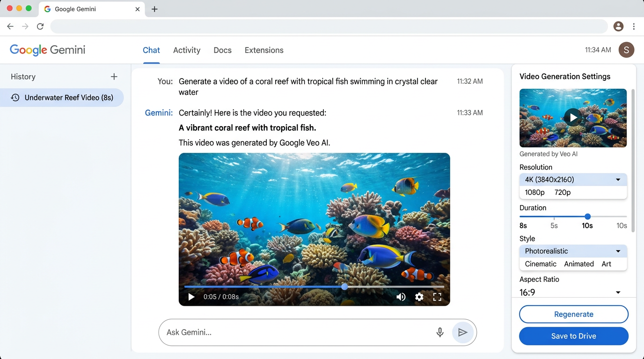Select 1080p resolution
Image resolution: width=644 pixels, height=359 pixels.
[534, 192]
